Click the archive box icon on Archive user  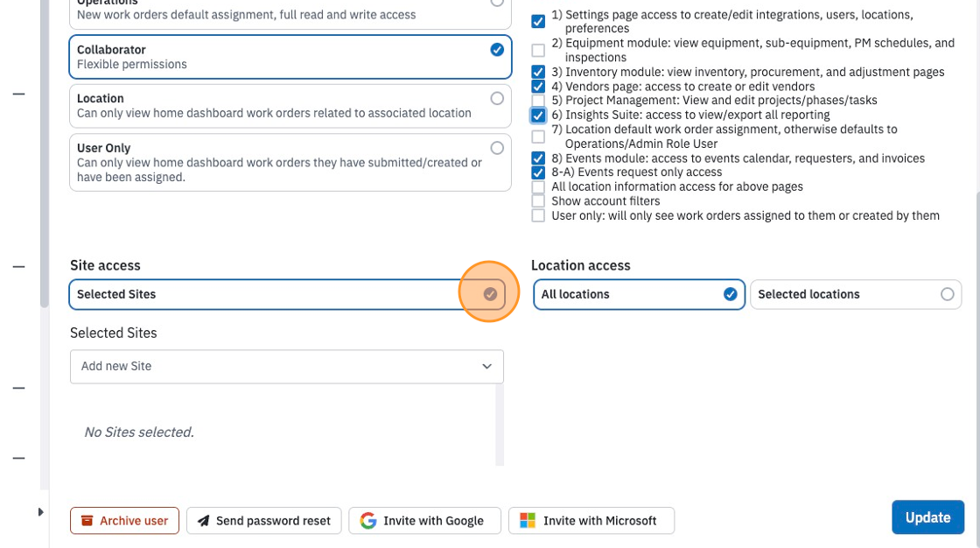(87, 521)
